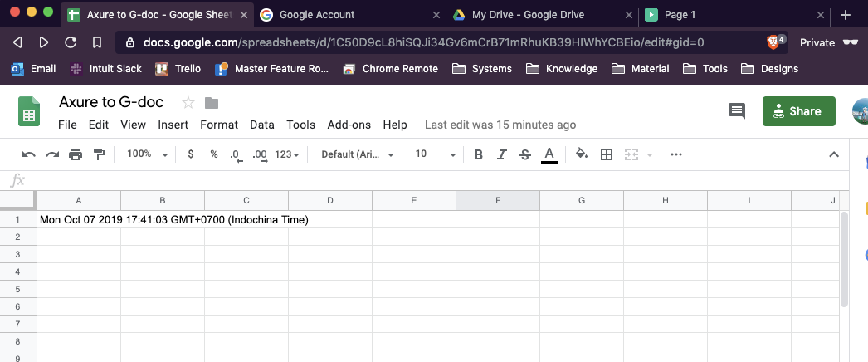The height and width of the screenshot is (362, 868).
Task: Click the move to folder icon
Action: coord(212,103)
